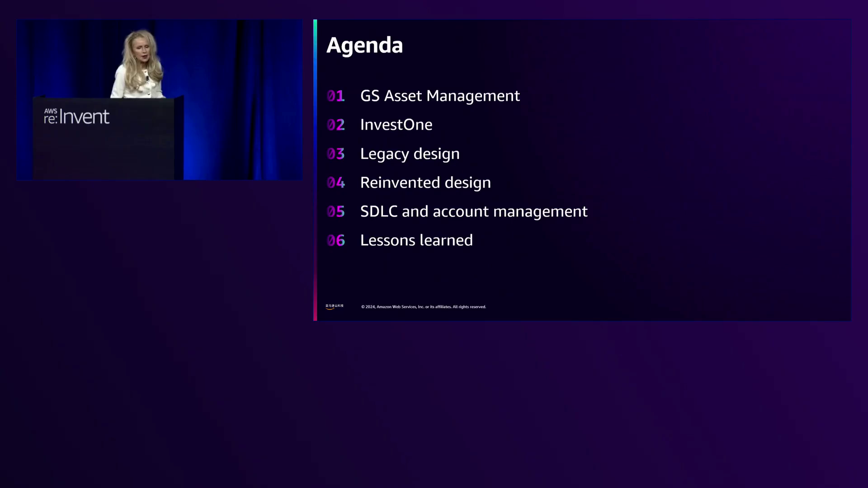Select the Reinvented design agenda item
Viewport: 868px width, 488px height.
[x=425, y=183]
